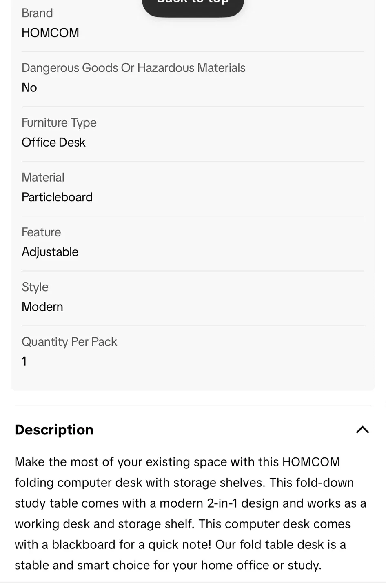Select the Particleboard material value
This screenshot has height=588, width=386.
click(x=57, y=197)
